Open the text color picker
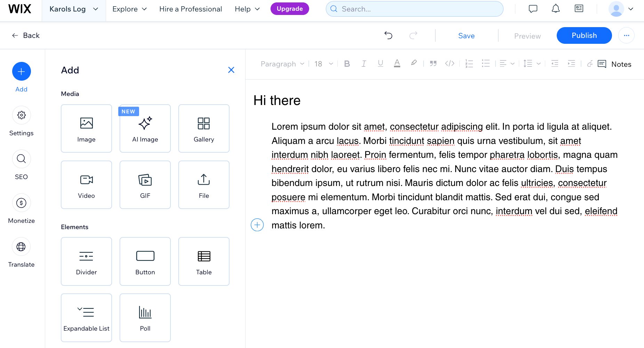The image size is (644, 348). 397,64
